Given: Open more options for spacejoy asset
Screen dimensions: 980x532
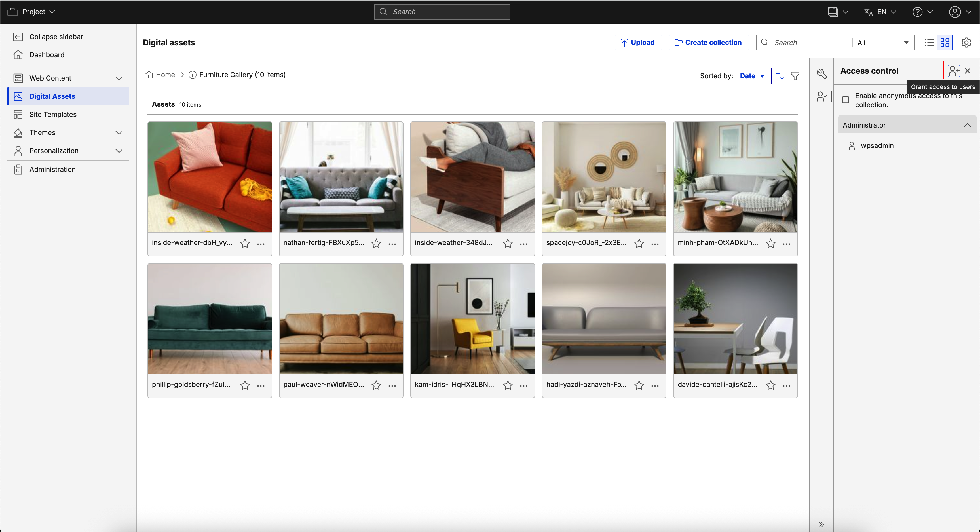Looking at the screenshot, I should point(655,244).
